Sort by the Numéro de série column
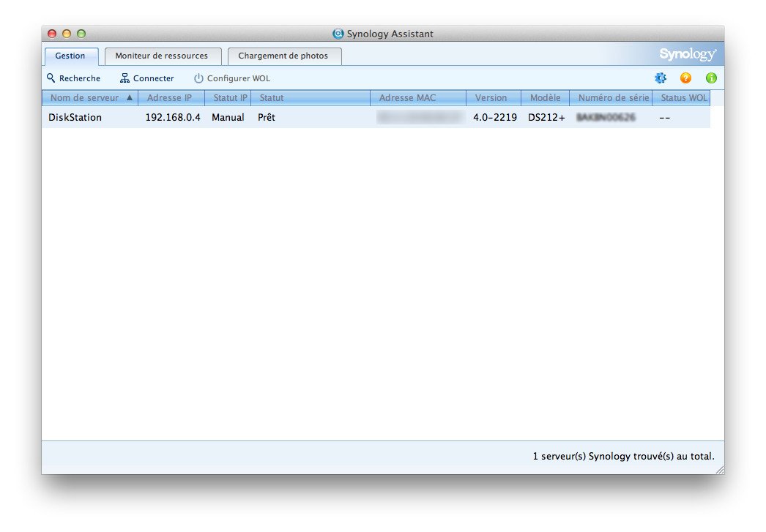The image size is (766, 532). 613,98
